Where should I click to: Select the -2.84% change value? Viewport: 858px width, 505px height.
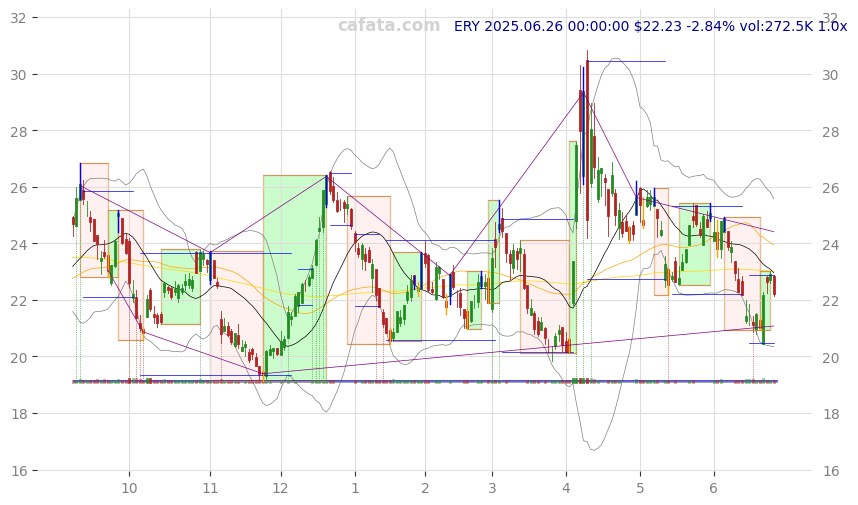click(711, 26)
